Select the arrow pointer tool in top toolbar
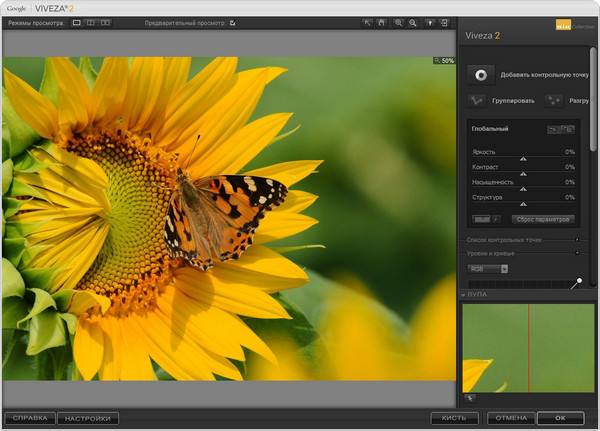This screenshot has height=431, width=600. [x=367, y=22]
